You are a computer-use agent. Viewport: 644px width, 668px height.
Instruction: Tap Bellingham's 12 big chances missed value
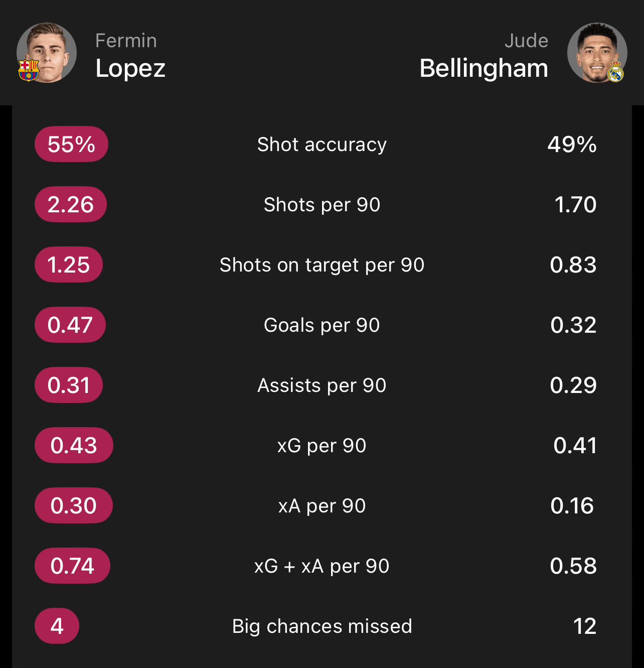(584, 626)
